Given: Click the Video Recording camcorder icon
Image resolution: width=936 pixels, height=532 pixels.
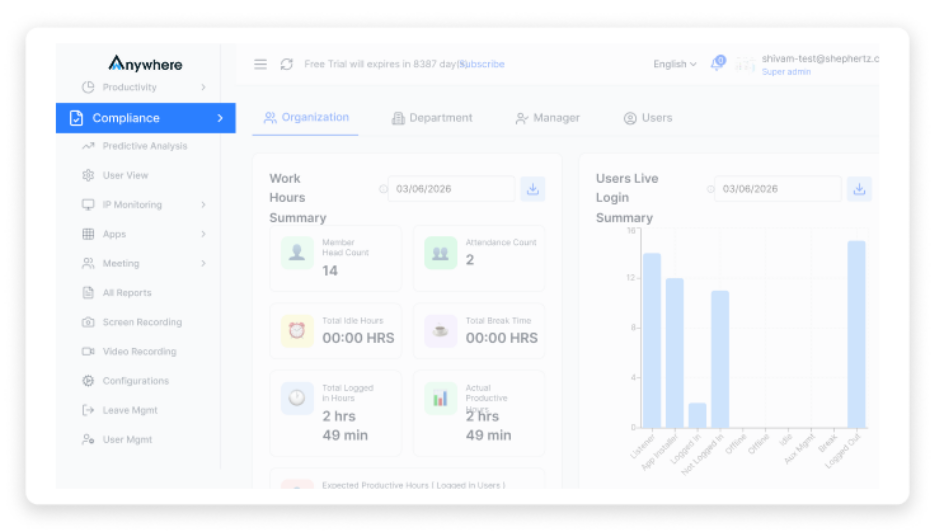Looking at the screenshot, I should [x=88, y=351].
